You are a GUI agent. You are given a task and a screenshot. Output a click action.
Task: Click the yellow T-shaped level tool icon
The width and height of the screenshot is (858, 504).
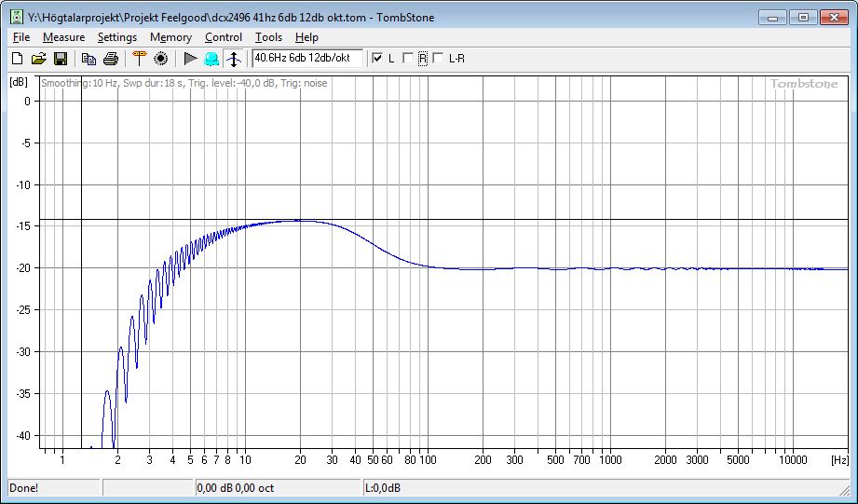[140, 59]
